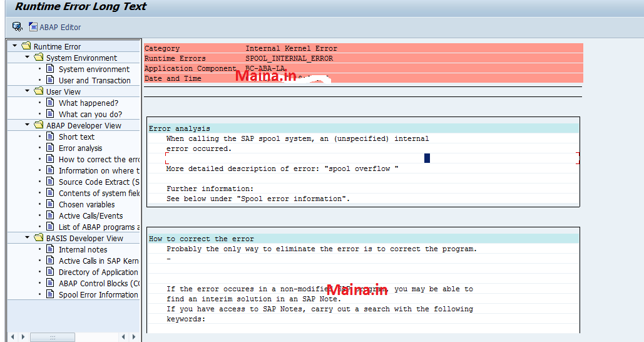Viewport: 644px width, 342px height.
Task: Click the Chosen variables document icon
Action: click(x=50, y=204)
